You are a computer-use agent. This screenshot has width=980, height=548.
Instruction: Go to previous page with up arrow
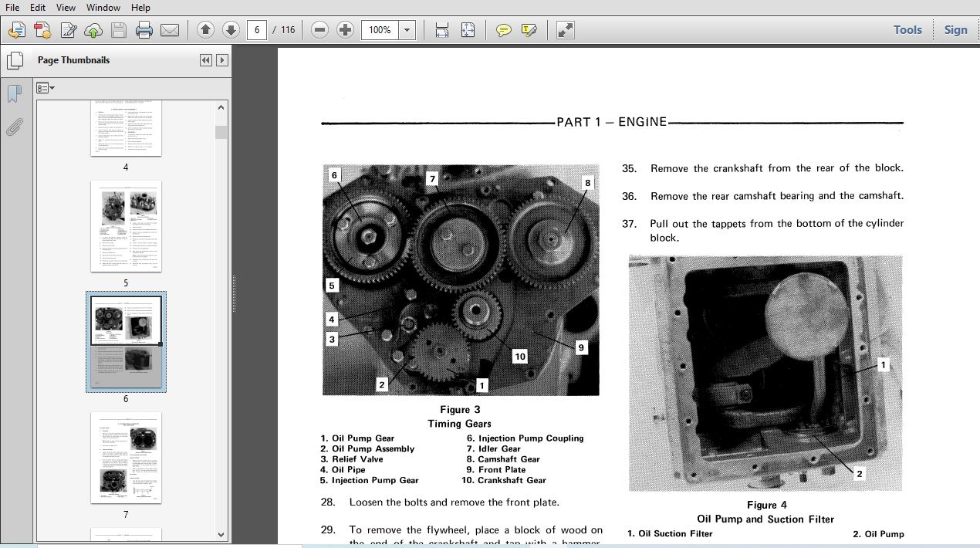[x=205, y=30]
